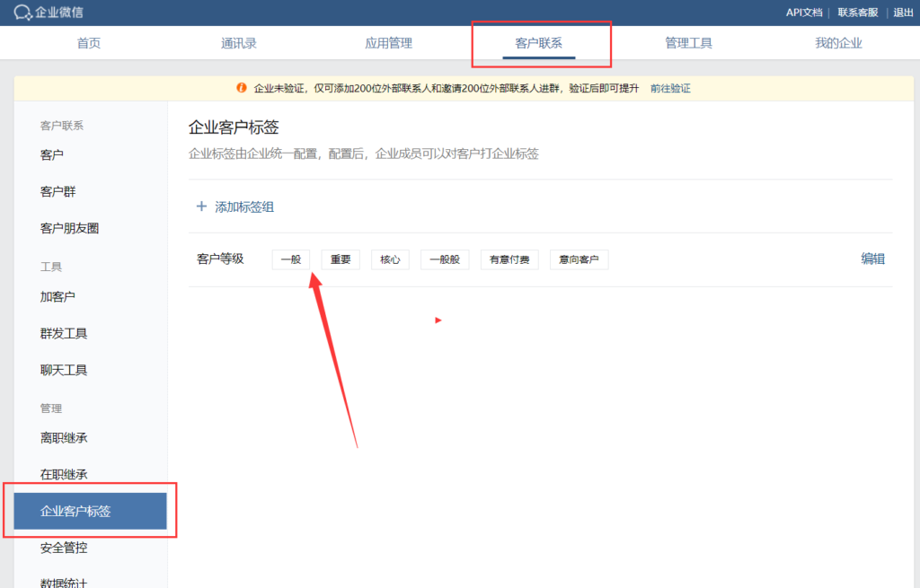
Task: Select the 意向客户 tag
Action: [579, 259]
